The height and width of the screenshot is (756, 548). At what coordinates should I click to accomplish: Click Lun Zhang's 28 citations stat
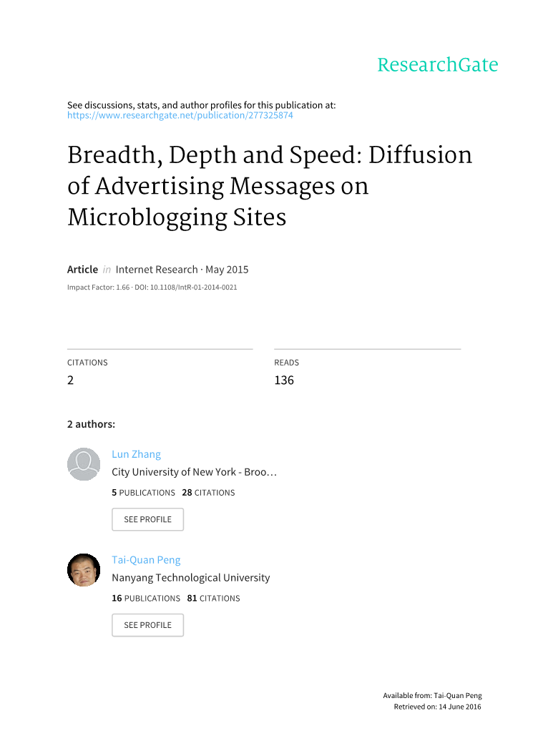click(x=208, y=493)
